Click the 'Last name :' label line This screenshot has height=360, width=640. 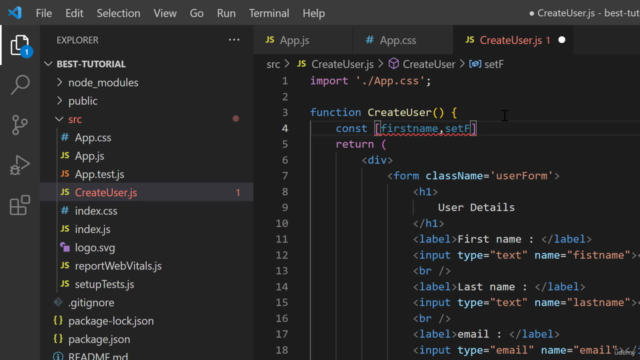click(x=499, y=287)
